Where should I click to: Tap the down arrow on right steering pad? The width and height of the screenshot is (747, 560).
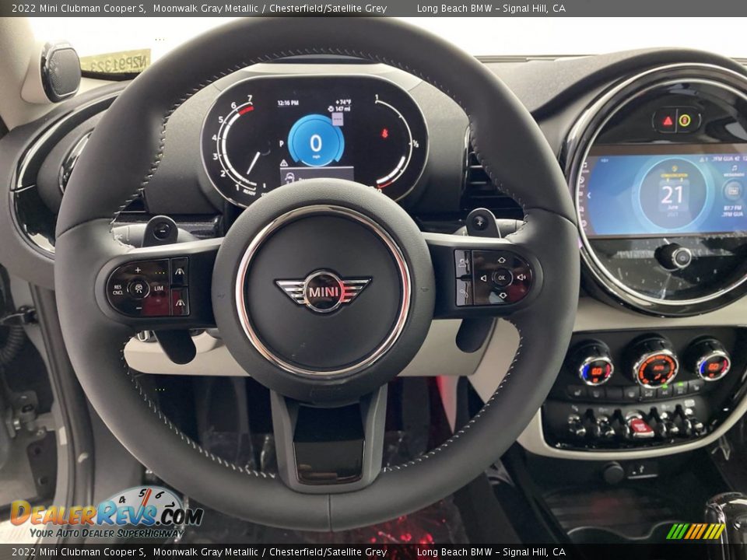coord(503,296)
